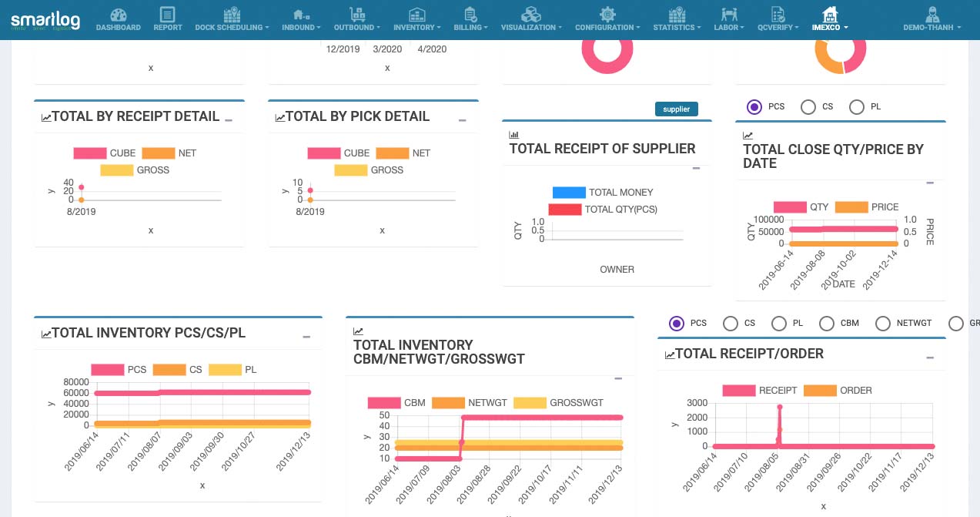Click the IMEXCO highlighted nav item
Viewport: 980px width, 517px height.
829,15
